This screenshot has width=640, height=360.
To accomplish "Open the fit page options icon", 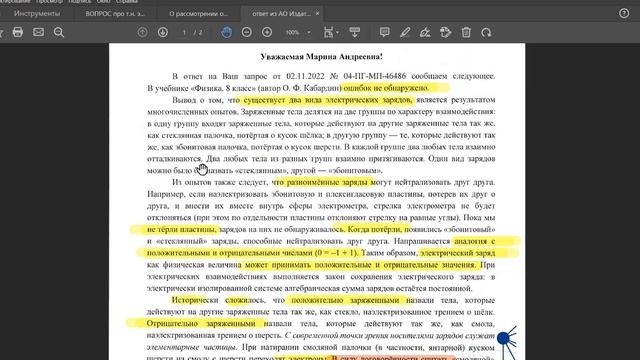I will (331, 32).
